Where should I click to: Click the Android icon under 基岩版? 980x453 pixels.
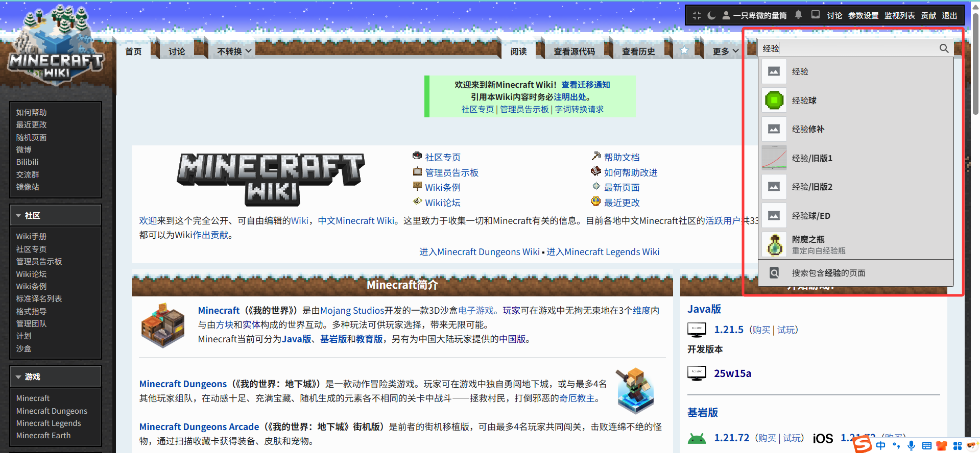(697, 438)
